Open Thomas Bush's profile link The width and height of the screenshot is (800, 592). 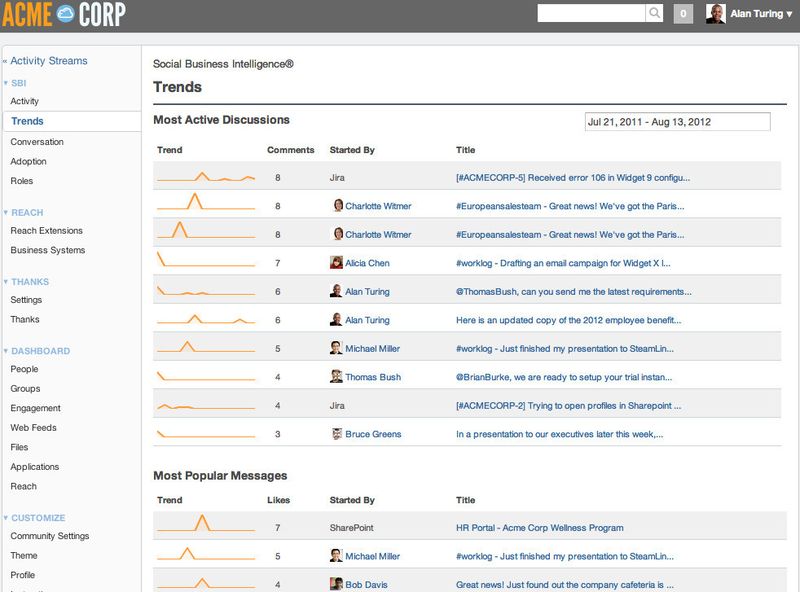(x=373, y=377)
